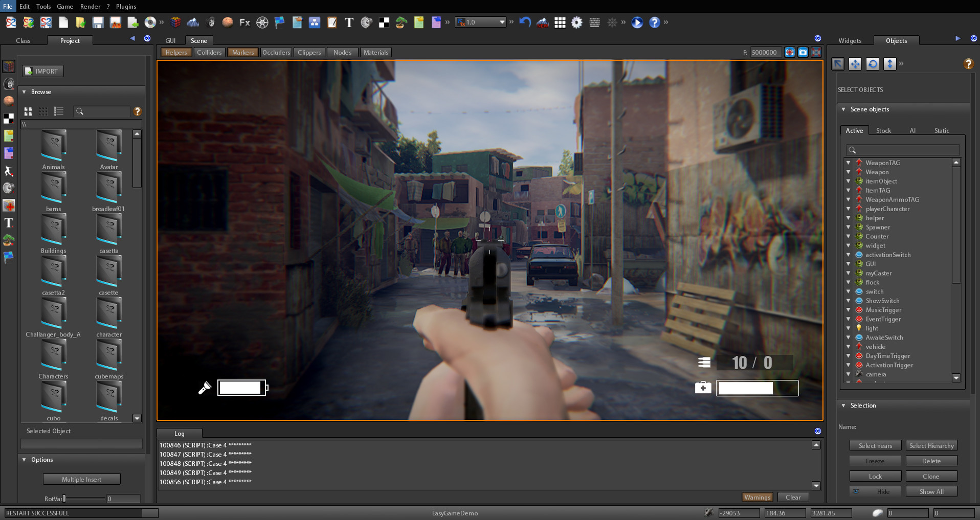
Task: Toggle the Helpers display button
Action: coord(176,52)
